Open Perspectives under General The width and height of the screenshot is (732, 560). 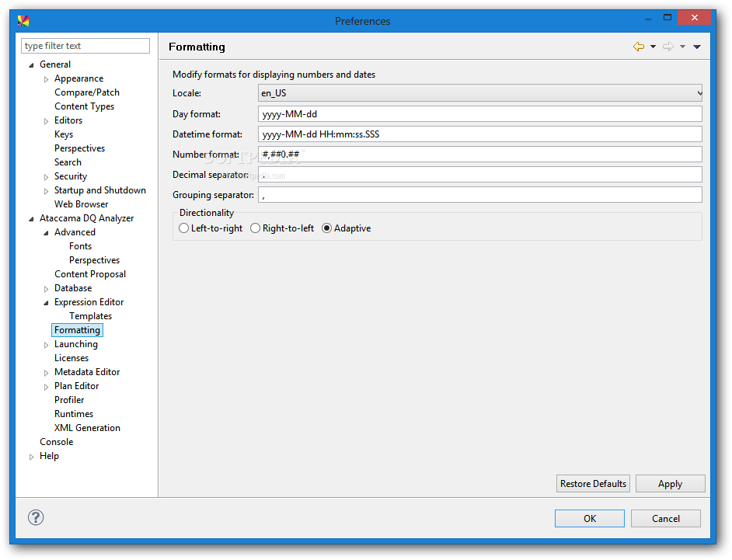(79, 148)
